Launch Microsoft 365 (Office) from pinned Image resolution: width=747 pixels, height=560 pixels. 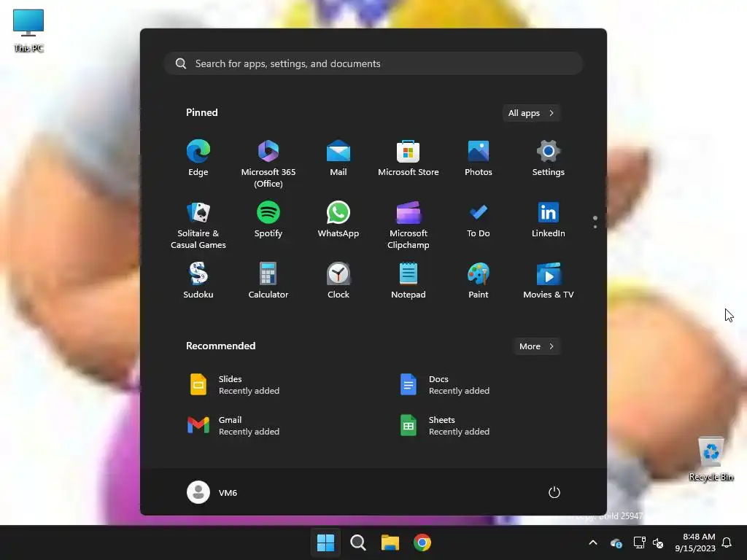pos(268,164)
